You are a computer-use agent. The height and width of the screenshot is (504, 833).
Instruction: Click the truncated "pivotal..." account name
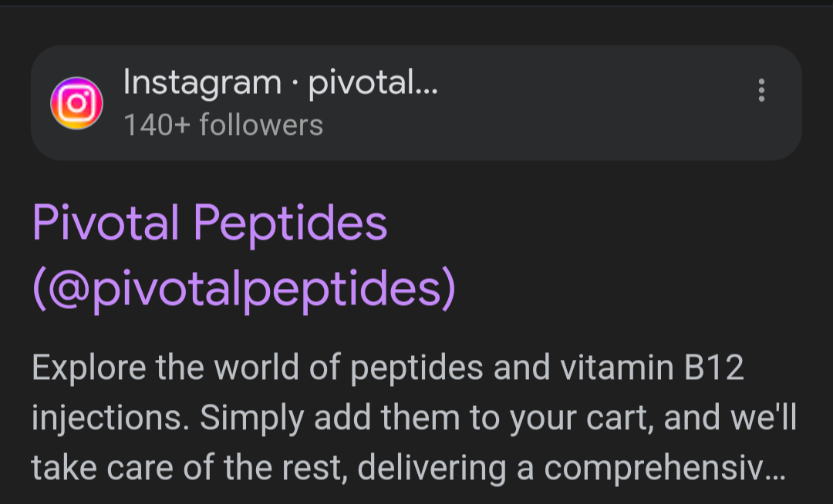point(373,82)
